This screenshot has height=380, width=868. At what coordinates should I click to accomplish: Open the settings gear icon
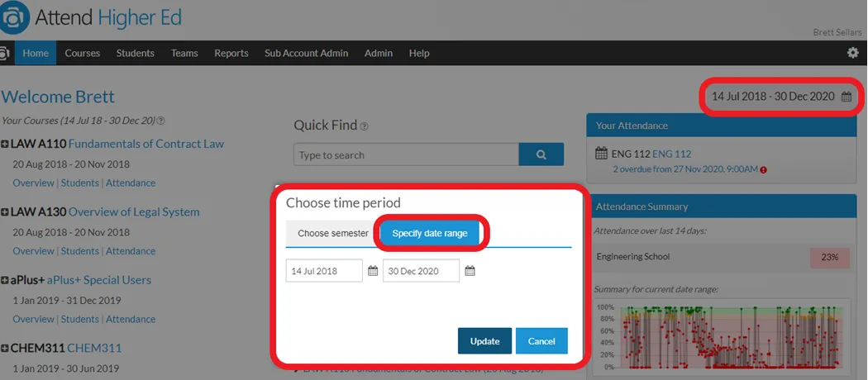click(x=853, y=53)
